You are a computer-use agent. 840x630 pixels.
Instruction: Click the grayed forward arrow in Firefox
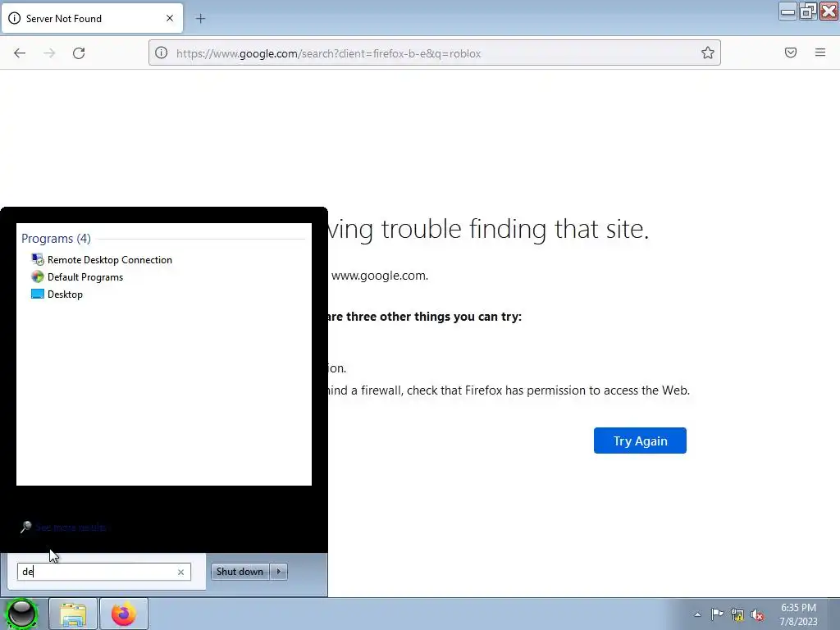pos(49,53)
